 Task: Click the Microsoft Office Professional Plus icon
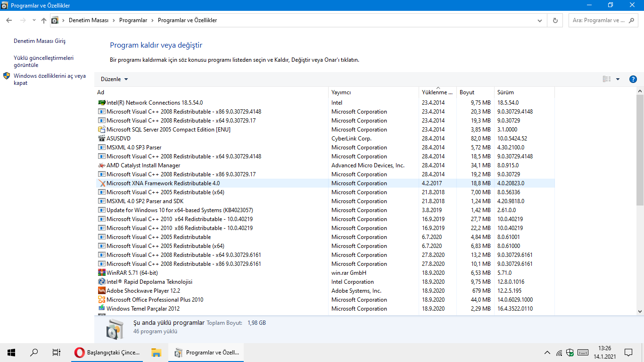click(101, 299)
